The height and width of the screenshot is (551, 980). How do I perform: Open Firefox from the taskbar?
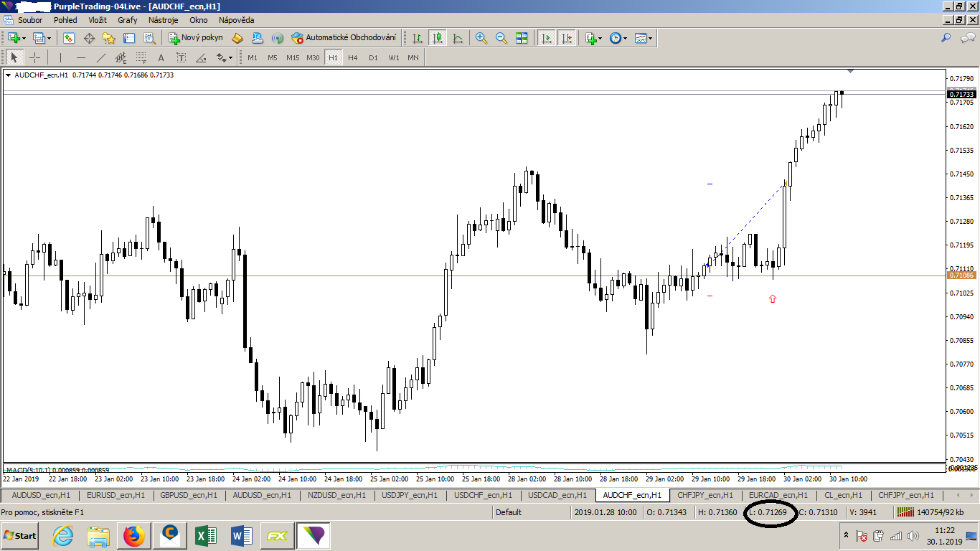coord(133,536)
